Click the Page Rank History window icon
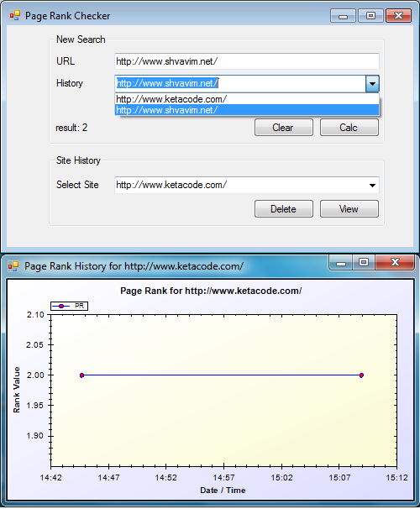This screenshot has height=509, width=420. (13, 266)
